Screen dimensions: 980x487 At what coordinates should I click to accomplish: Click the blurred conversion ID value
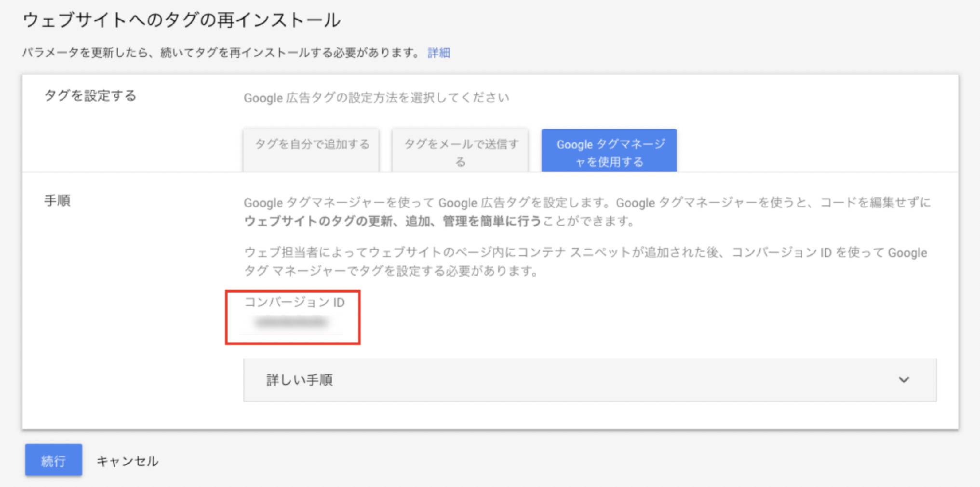click(291, 322)
